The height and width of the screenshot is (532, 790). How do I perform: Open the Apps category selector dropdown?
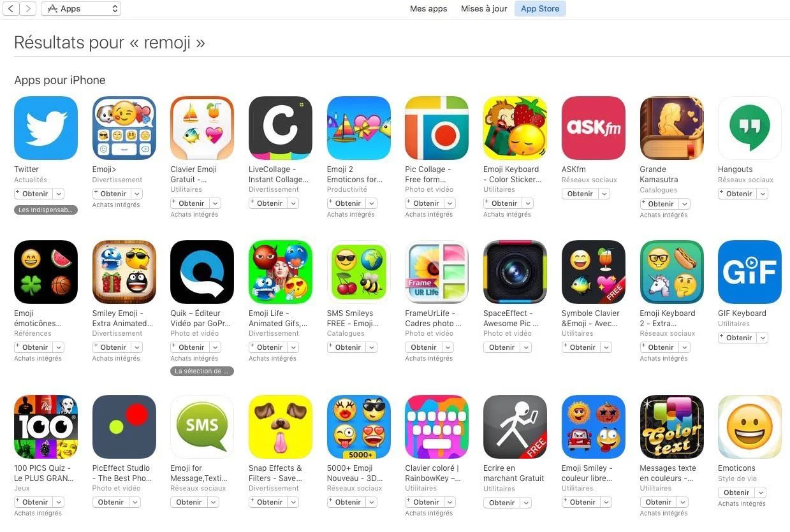(81, 9)
